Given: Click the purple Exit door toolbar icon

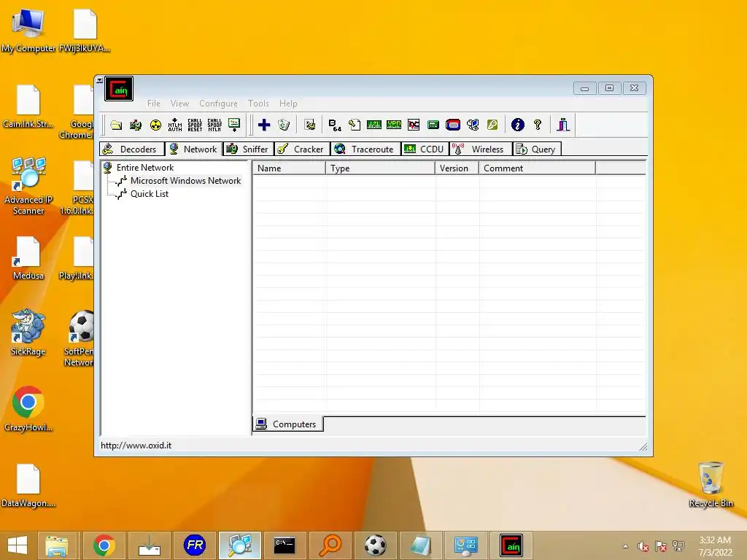Looking at the screenshot, I should click(x=563, y=125).
